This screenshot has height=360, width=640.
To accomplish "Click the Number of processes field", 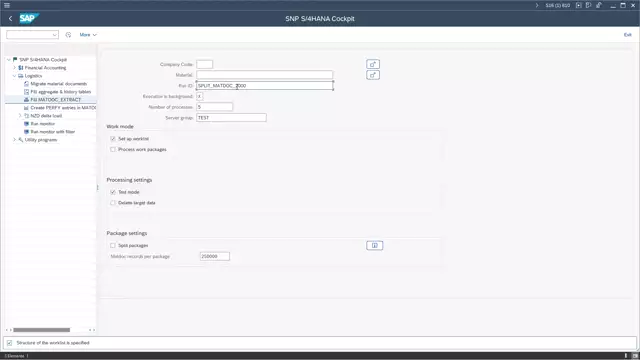I will [215, 107].
